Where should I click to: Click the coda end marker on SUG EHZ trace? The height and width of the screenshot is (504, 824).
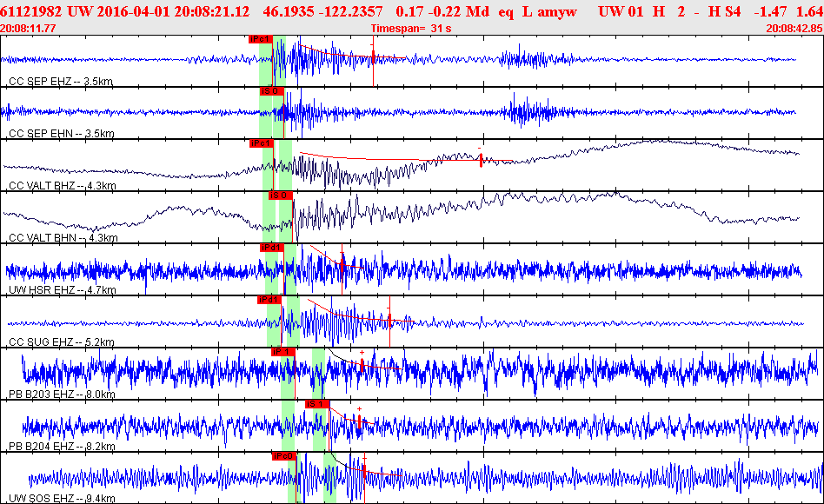(390, 318)
